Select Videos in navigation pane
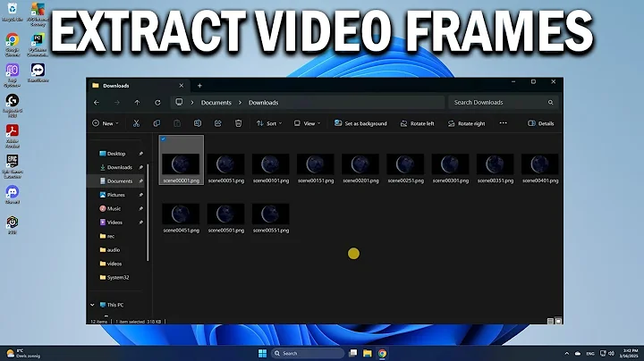Screen dimensions: 644x361 click(116, 222)
